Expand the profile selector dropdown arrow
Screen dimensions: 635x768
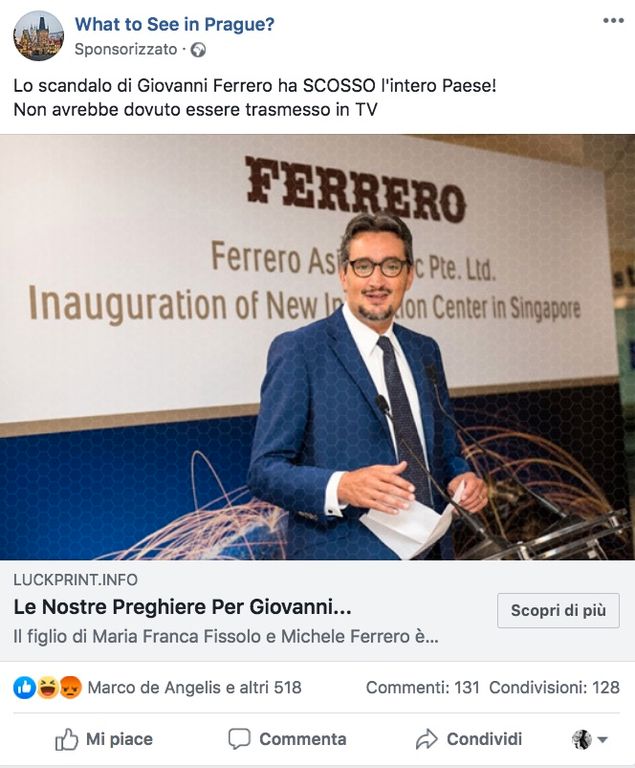tap(603, 740)
